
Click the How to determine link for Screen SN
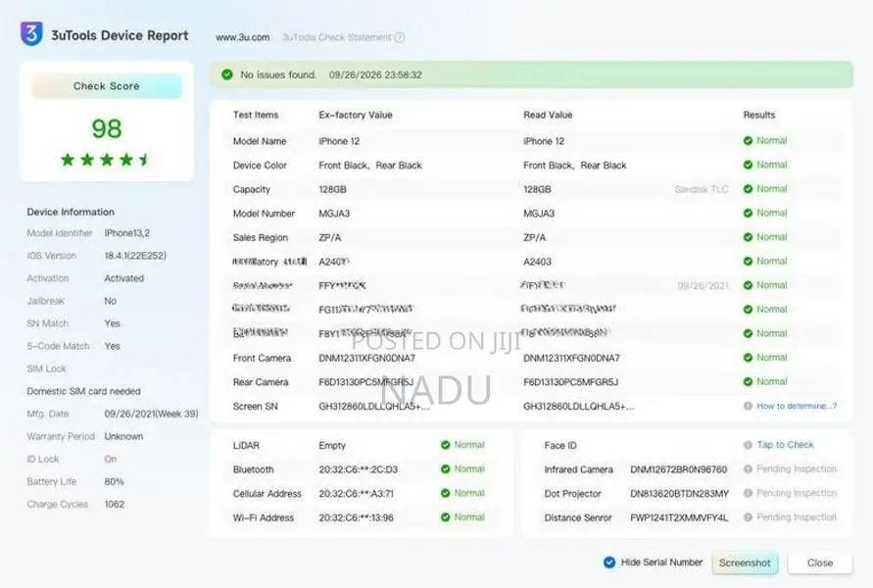[x=797, y=406]
